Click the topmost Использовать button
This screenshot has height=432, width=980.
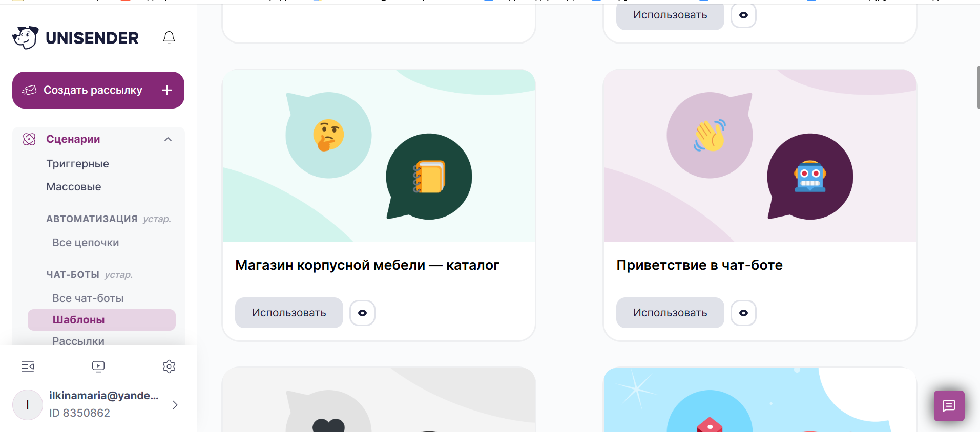[x=670, y=16]
